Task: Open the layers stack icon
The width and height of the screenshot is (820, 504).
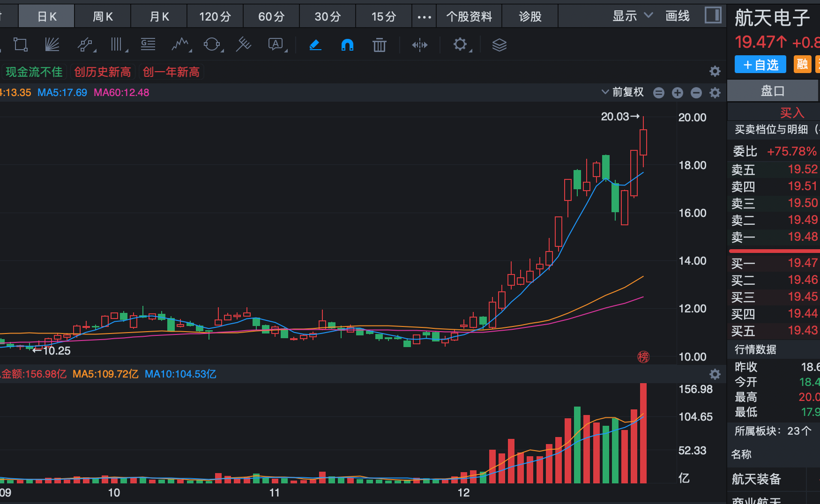Action: [499, 45]
